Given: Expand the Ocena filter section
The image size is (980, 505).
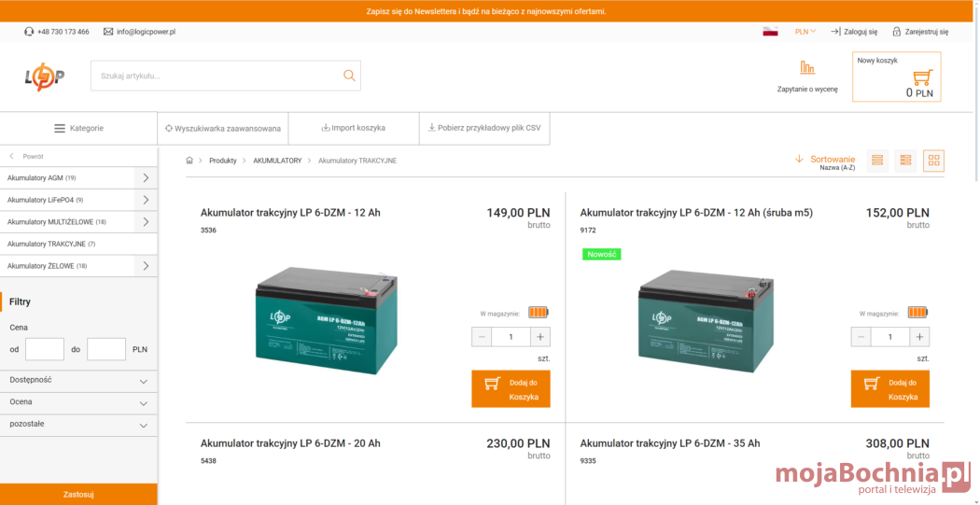Looking at the screenshot, I should [78, 402].
